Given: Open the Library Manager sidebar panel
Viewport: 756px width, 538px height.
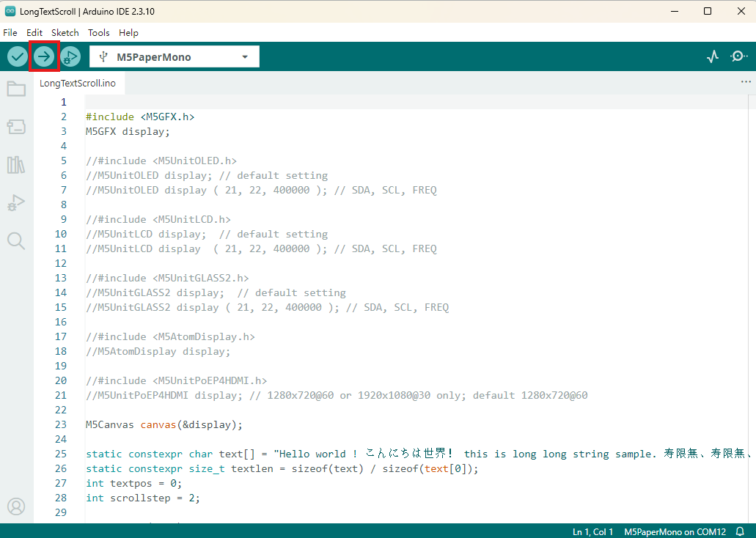Looking at the screenshot, I should (x=16, y=165).
